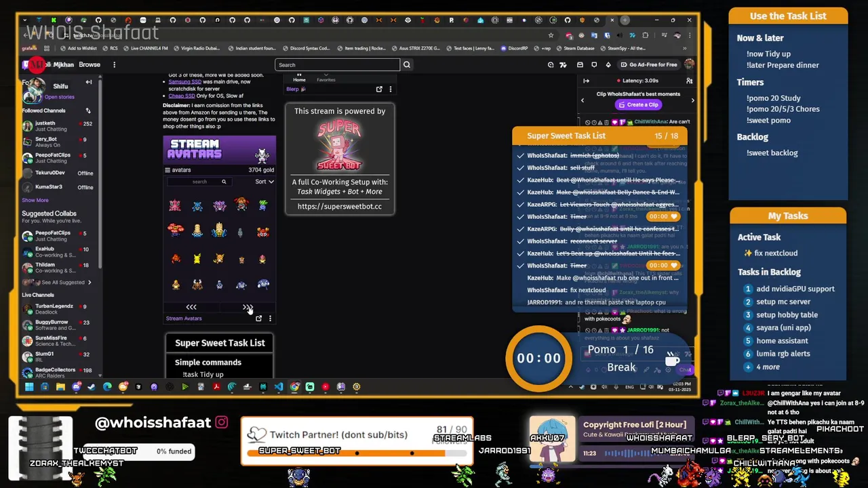This screenshot has height=488, width=868.
Task: Open the three-dot menu beside Browse
Action: pos(114,64)
